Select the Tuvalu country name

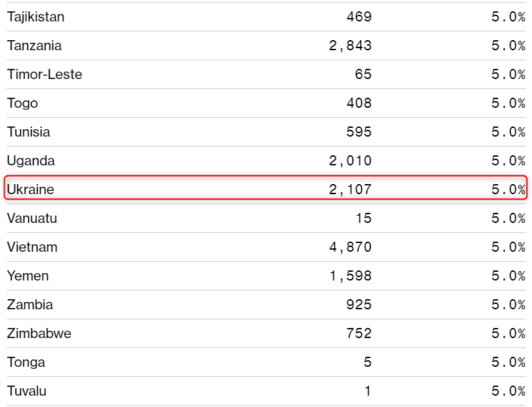tap(27, 391)
